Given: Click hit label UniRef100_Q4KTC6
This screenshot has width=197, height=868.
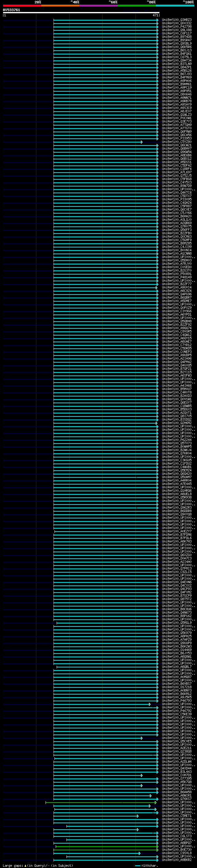Looking at the screenshot, I should point(176,192).
